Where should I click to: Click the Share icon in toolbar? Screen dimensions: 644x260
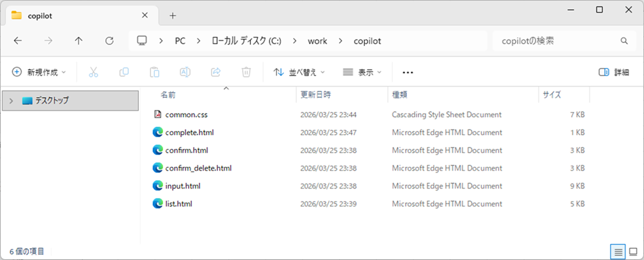[216, 72]
